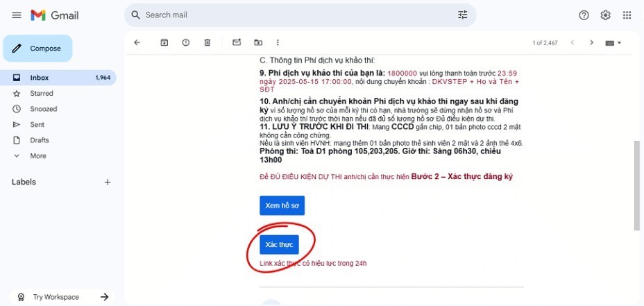Archive this email
Screen dimensions: 644x306
click(x=164, y=42)
